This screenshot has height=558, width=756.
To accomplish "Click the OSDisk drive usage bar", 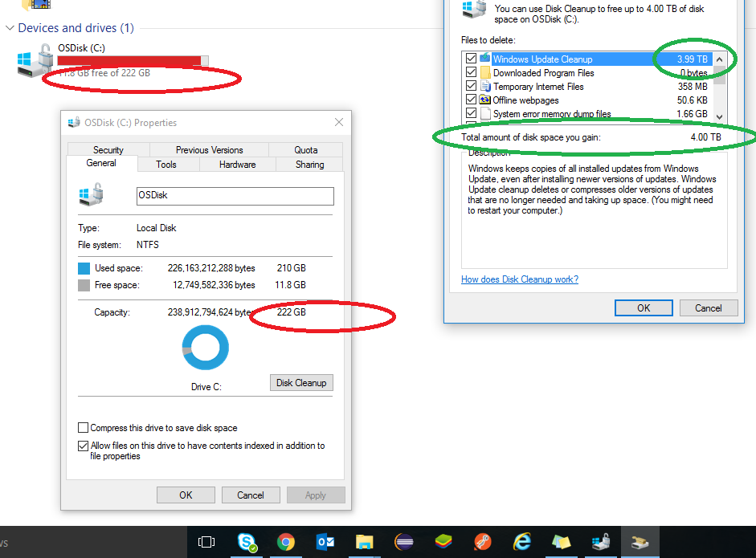I will [133, 61].
